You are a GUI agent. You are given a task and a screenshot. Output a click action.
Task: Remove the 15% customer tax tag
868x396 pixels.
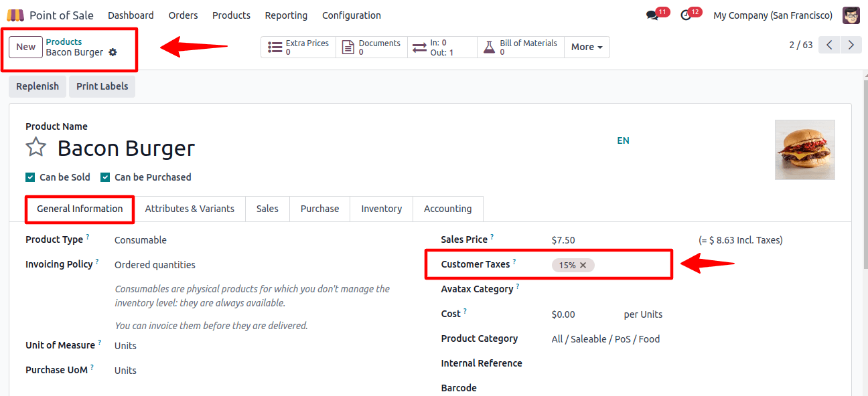583,265
